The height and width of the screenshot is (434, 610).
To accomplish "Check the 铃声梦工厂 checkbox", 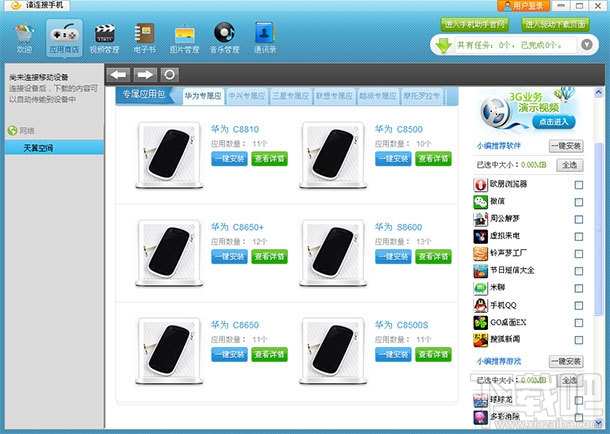I will [579, 254].
